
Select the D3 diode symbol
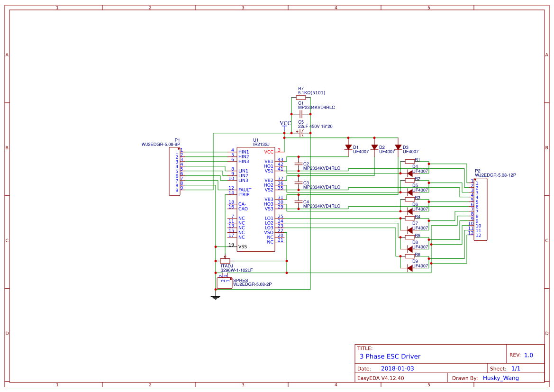398,147
